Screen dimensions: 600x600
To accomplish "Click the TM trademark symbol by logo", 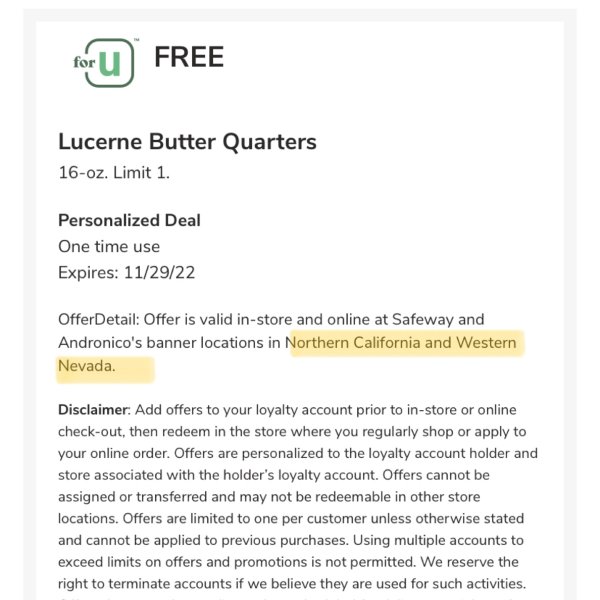I will tap(137, 40).
